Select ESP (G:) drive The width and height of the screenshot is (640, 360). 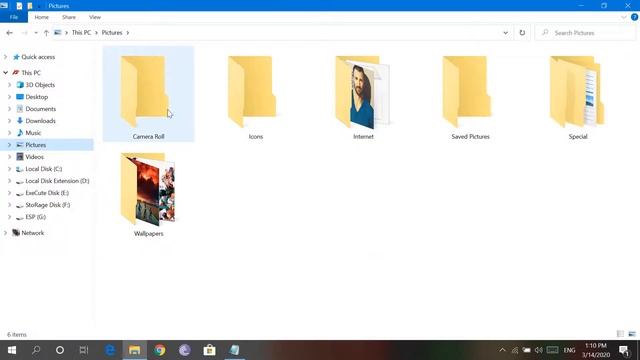(36, 217)
